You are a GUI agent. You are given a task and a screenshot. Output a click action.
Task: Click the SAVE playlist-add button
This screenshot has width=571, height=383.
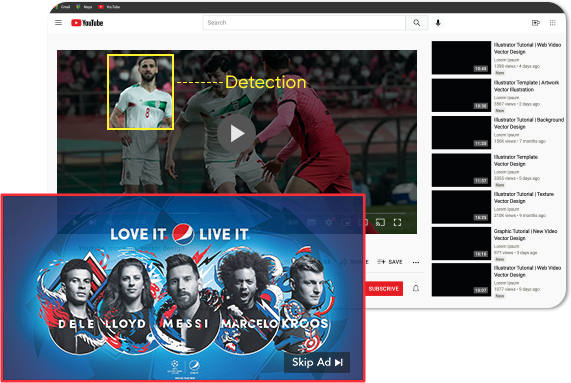[390, 262]
